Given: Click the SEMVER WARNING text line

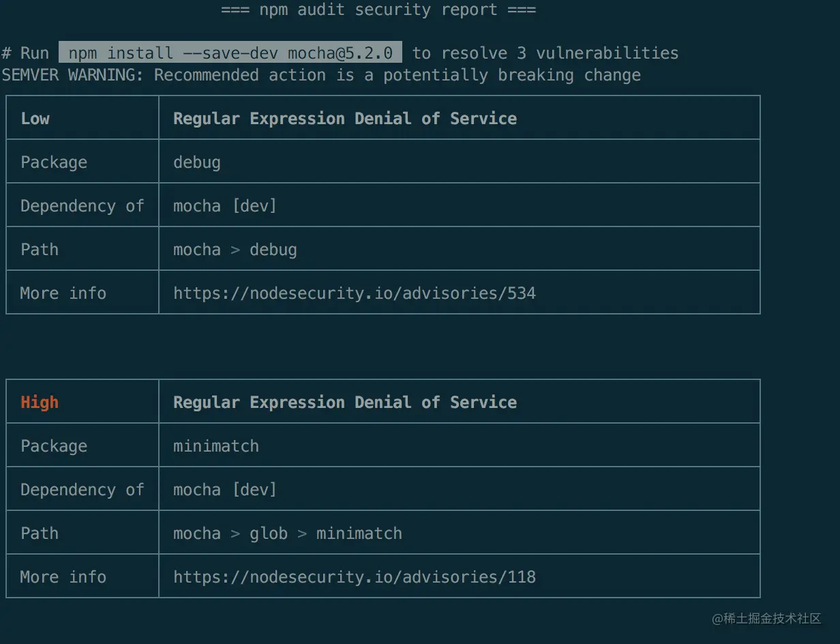Looking at the screenshot, I should pyautogui.click(x=321, y=75).
